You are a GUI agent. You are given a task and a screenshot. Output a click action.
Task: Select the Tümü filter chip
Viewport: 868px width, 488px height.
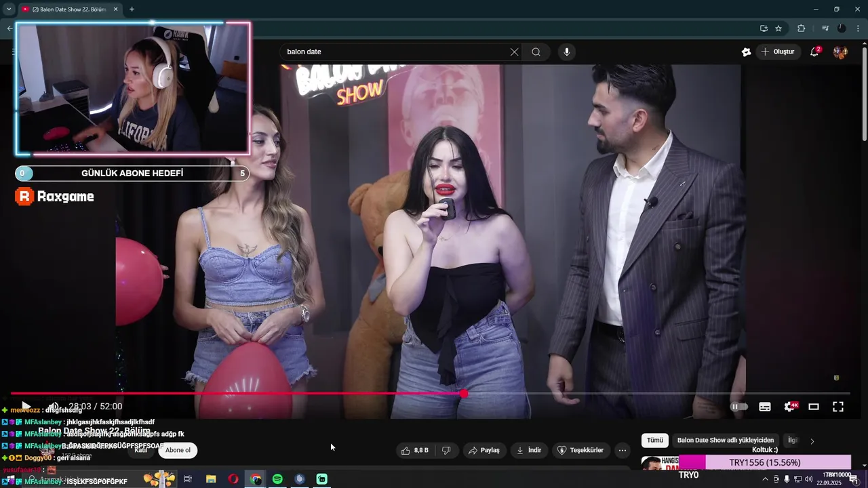(x=655, y=441)
